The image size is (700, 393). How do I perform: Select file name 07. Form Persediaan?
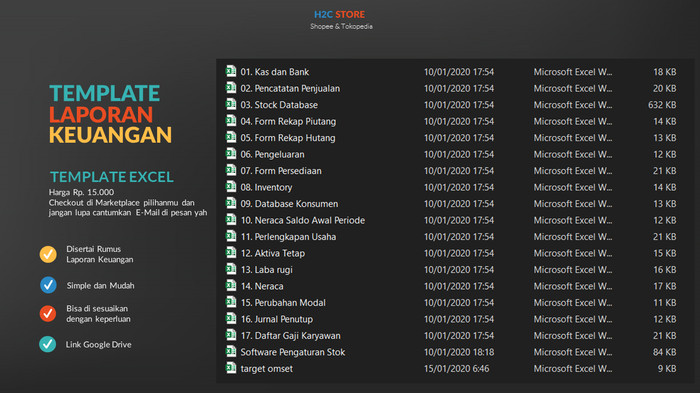point(281,171)
